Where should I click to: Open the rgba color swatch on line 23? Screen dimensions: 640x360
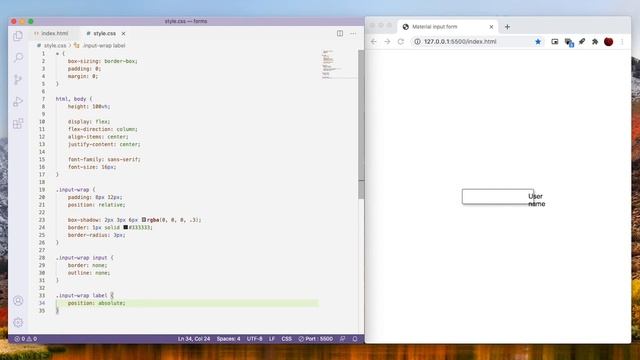[x=144, y=220]
